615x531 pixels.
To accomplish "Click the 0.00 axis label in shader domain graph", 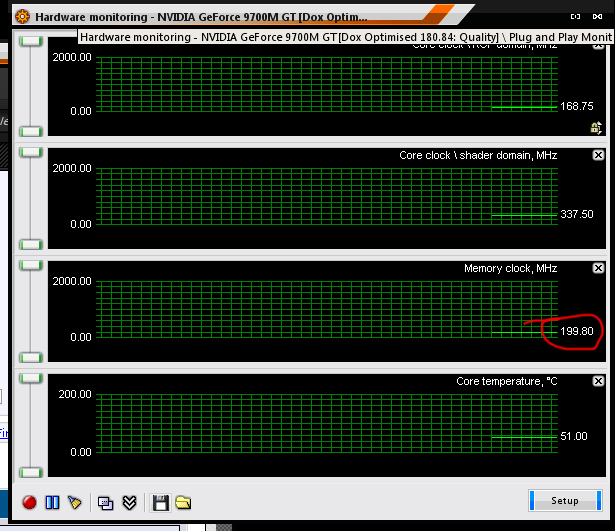I will click(x=81, y=224).
